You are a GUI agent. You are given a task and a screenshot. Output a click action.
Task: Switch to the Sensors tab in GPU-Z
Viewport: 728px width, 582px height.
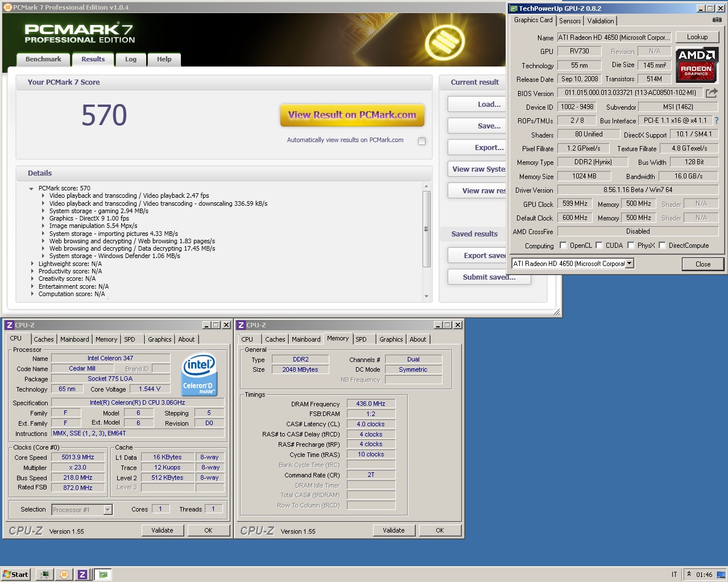coord(570,21)
